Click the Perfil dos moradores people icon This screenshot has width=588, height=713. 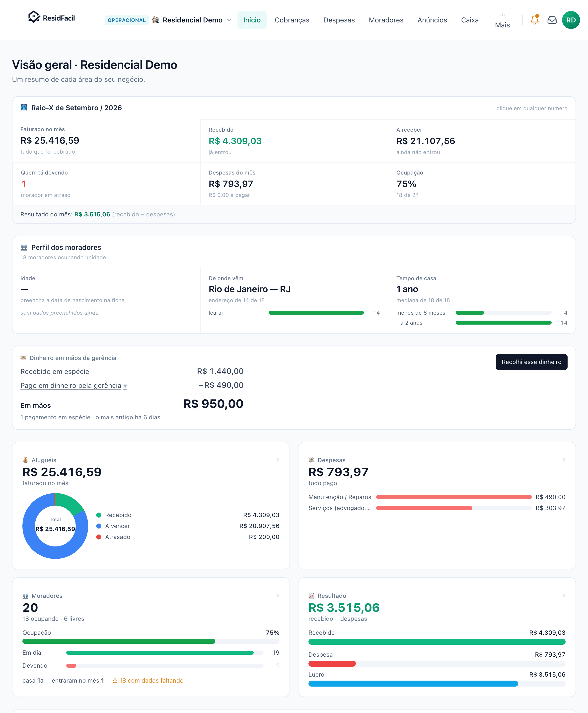(x=24, y=247)
